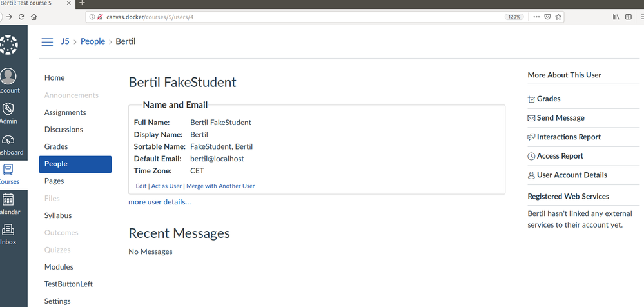Open the Access Report link text

coord(560,156)
